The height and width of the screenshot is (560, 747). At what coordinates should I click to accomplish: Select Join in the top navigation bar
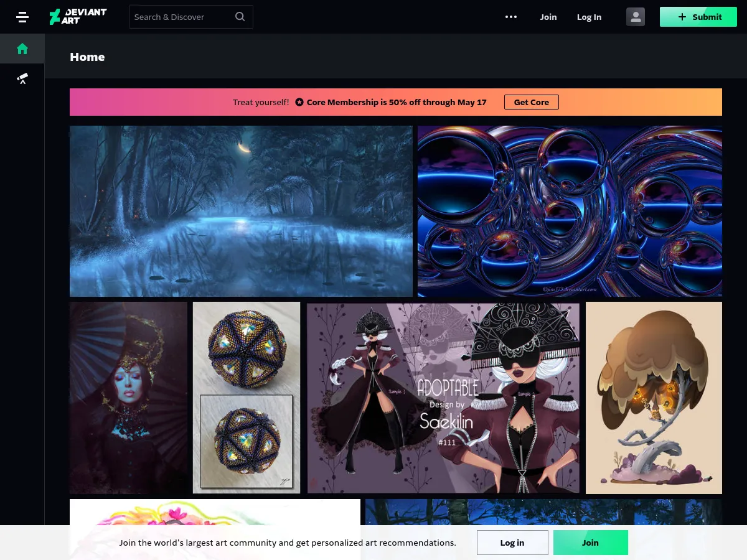click(x=548, y=17)
